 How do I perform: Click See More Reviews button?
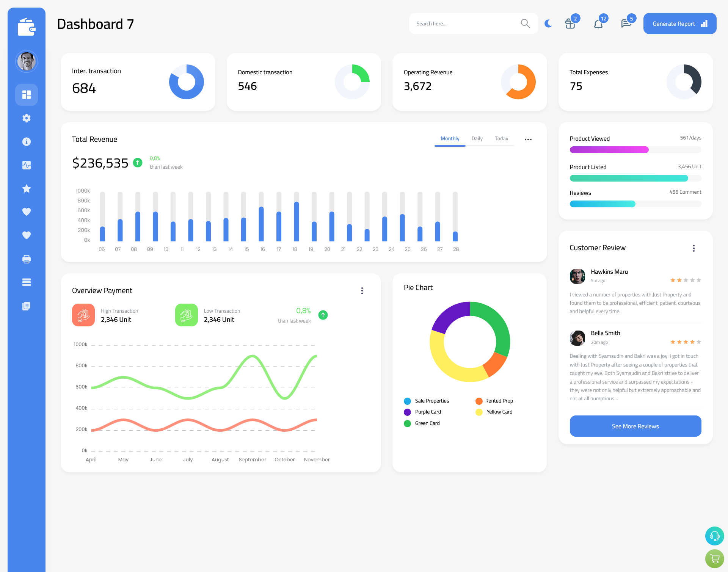pos(635,426)
